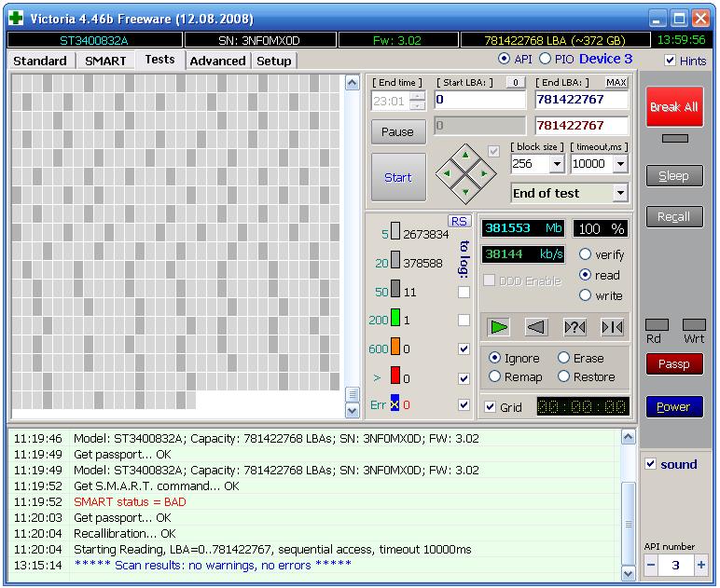Screen dimensions: 720x588
Task: Toggle the Grid checkbox
Action: coord(491,407)
